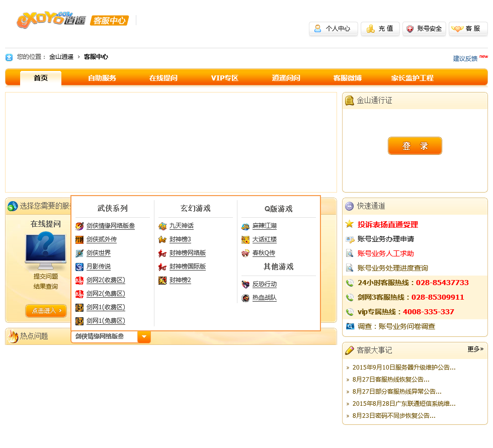Viewport: 493px width, 448px height.
Task: Click the 封神榜2 game icon
Action: 162,280
